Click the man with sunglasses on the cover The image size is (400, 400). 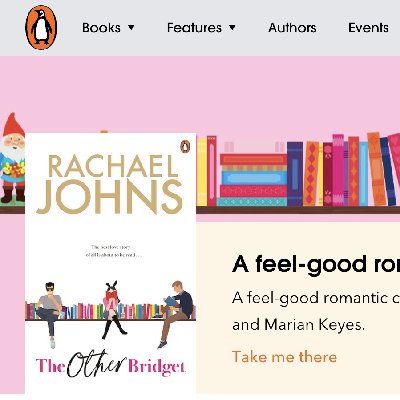(50, 313)
